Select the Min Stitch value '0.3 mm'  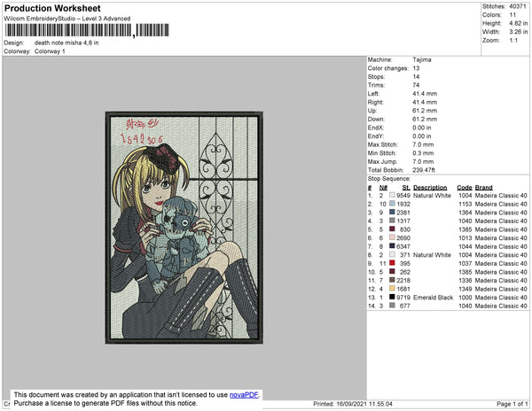tap(423, 153)
